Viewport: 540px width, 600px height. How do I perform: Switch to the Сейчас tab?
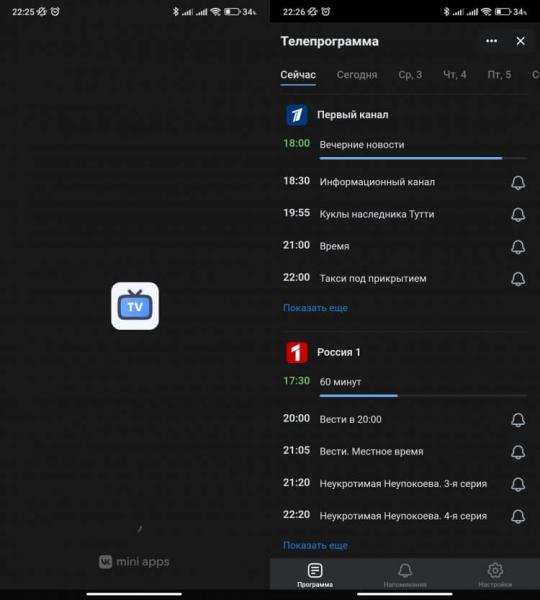click(x=298, y=75)
